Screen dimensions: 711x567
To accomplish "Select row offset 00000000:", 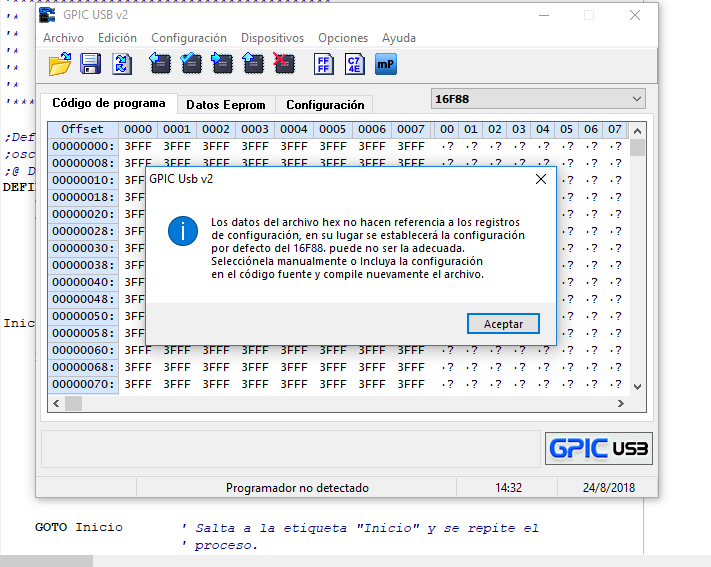I will (83, 146).
